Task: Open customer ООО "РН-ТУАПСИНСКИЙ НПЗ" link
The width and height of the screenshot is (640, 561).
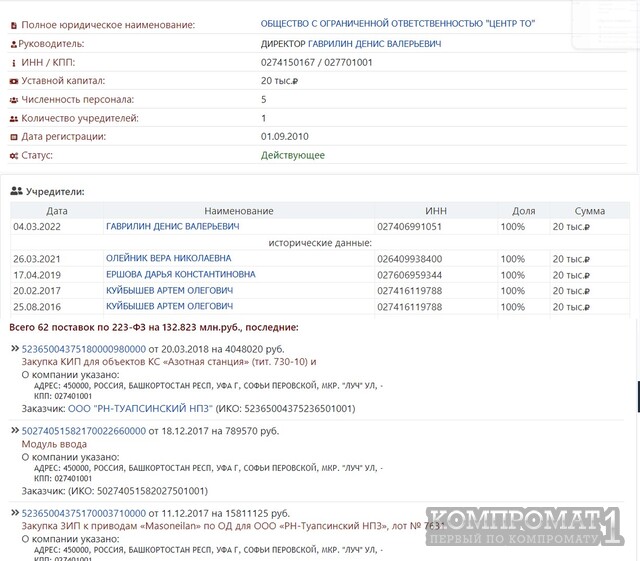Action: [x=140, y=408]
